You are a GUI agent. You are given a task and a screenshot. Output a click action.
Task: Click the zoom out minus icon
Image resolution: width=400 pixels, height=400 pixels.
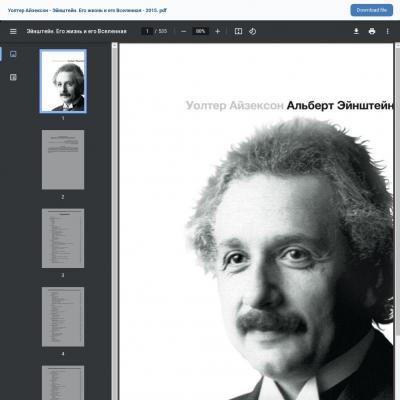(x=183, y=31)
